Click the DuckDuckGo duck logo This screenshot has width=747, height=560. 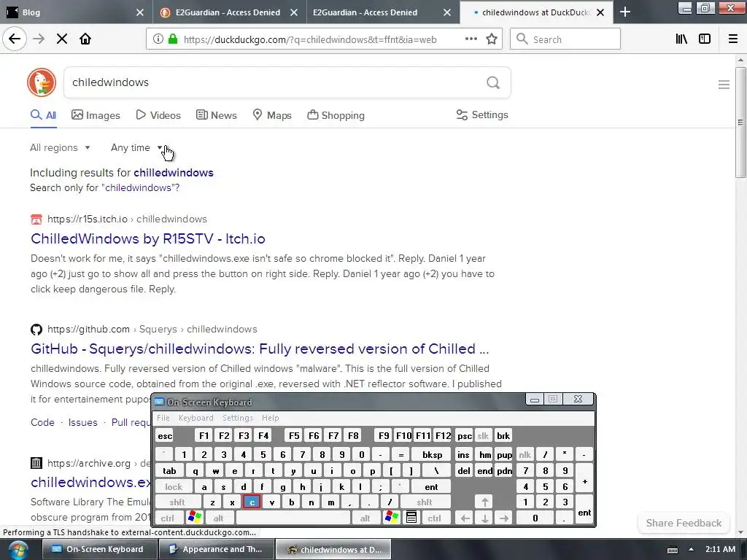[x=42, y=82]
